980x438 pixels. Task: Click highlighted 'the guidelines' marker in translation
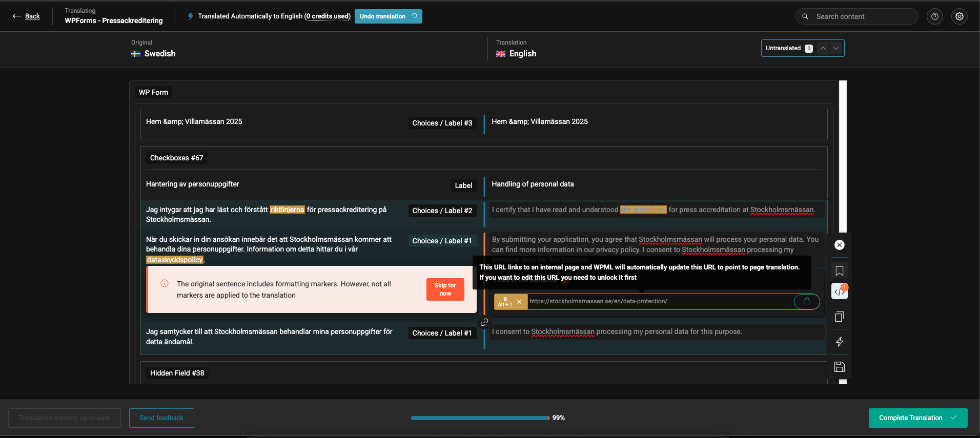(643, 210)
